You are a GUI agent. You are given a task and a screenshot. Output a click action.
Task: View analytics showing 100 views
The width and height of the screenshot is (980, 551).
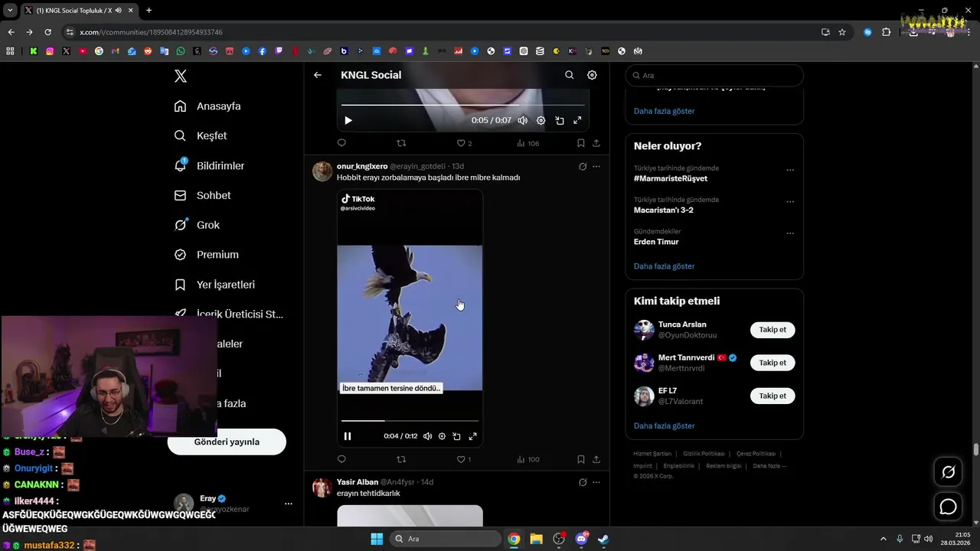coord(528,459)
